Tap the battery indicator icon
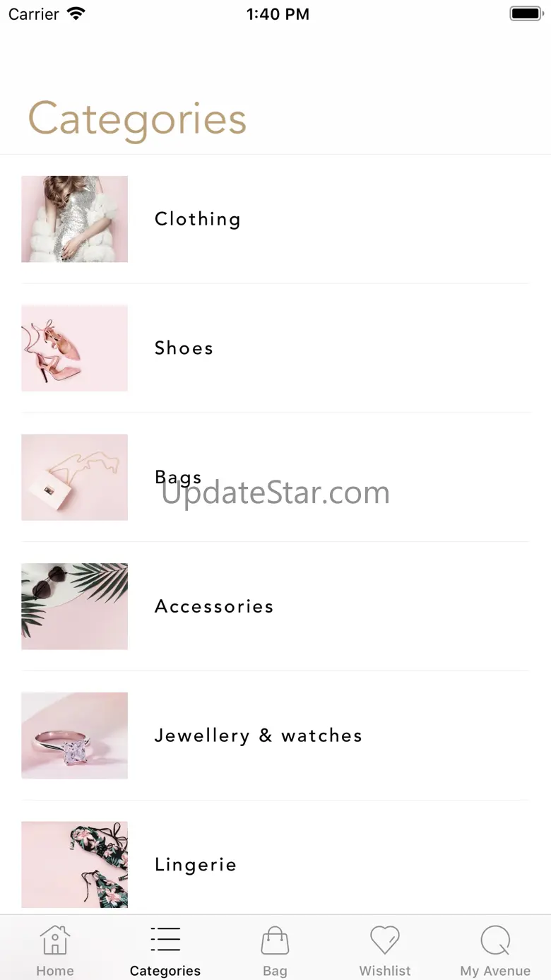Viewport: 551px width, 980px height. tap(526, 13)
